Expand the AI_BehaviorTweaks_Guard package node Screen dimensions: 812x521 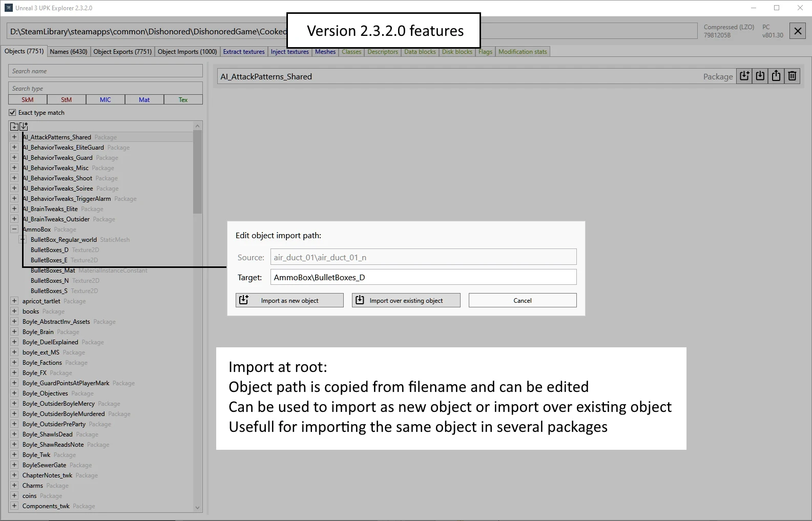(x=14, y=158)
